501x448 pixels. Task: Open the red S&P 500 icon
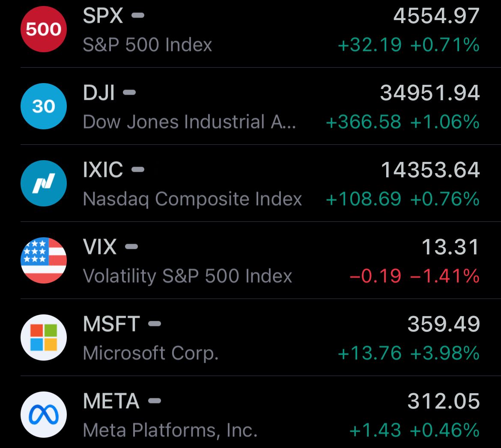[43, 29]
